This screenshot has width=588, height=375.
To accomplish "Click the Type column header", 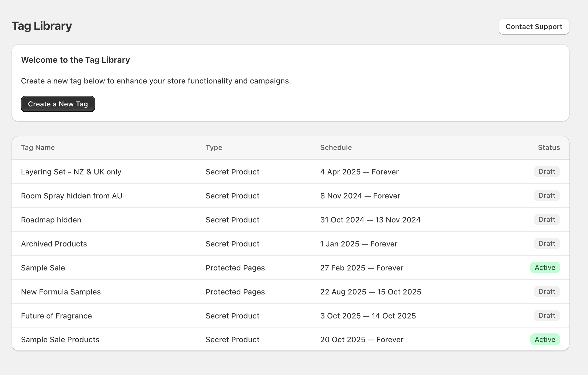I will click(214, 147).
